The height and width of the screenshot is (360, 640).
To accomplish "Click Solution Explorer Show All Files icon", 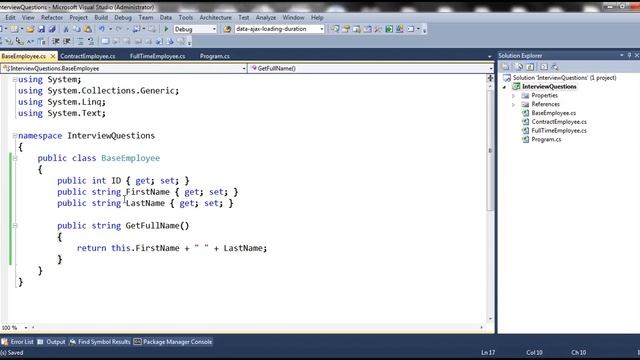I will [x=520, y=67].
